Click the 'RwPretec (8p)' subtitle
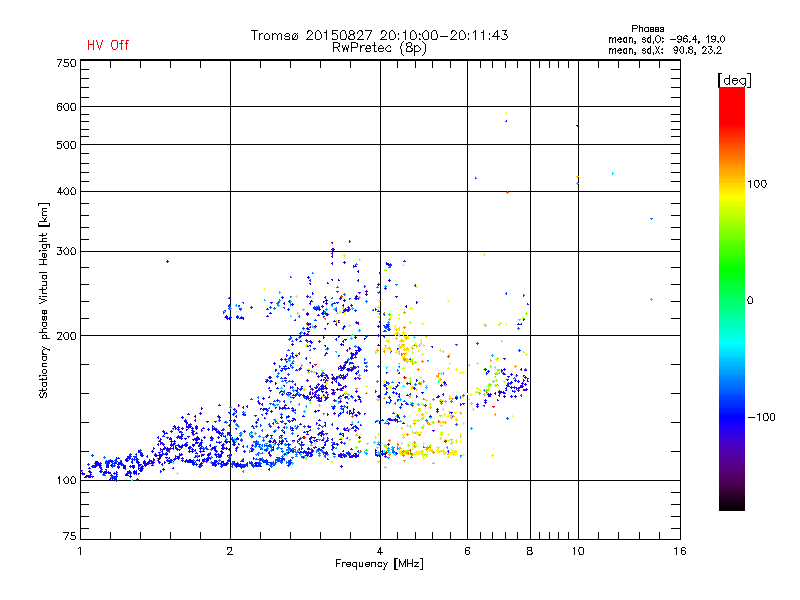The image size is (800, 600). (379, 48)
